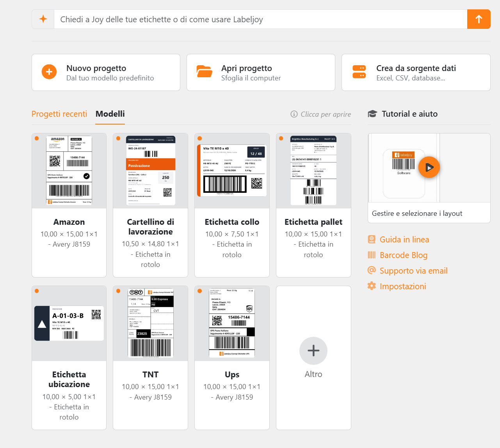500x448 pixels.
Task: Click the info icon beside Clicca per aprire
Action: (x=294, y=114)
